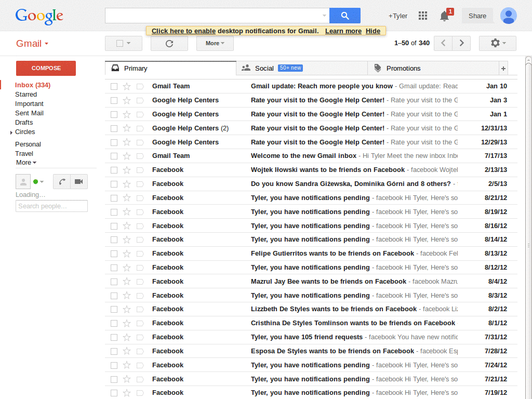
Task: Star the Welcome to the new Gmail email
Action: click(127, 155)
